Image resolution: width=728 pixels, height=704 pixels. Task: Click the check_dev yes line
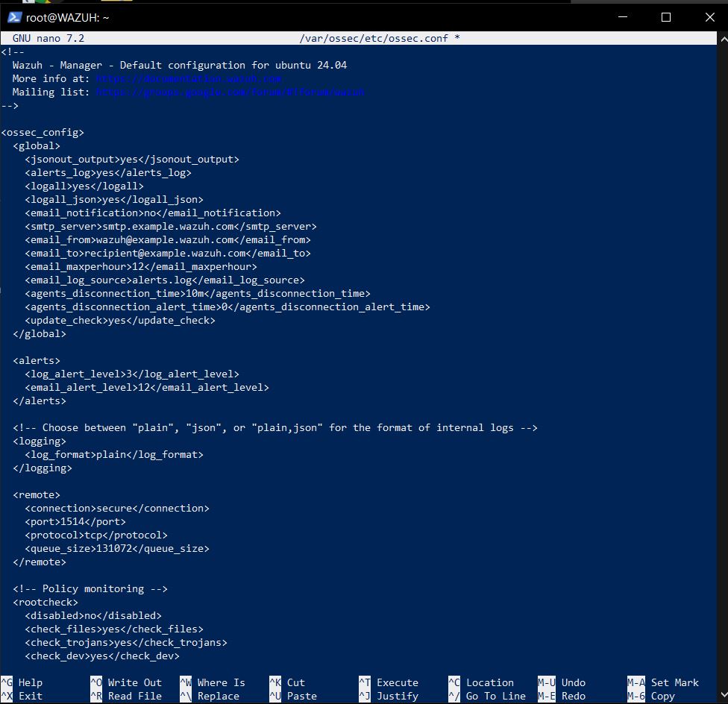102,656
